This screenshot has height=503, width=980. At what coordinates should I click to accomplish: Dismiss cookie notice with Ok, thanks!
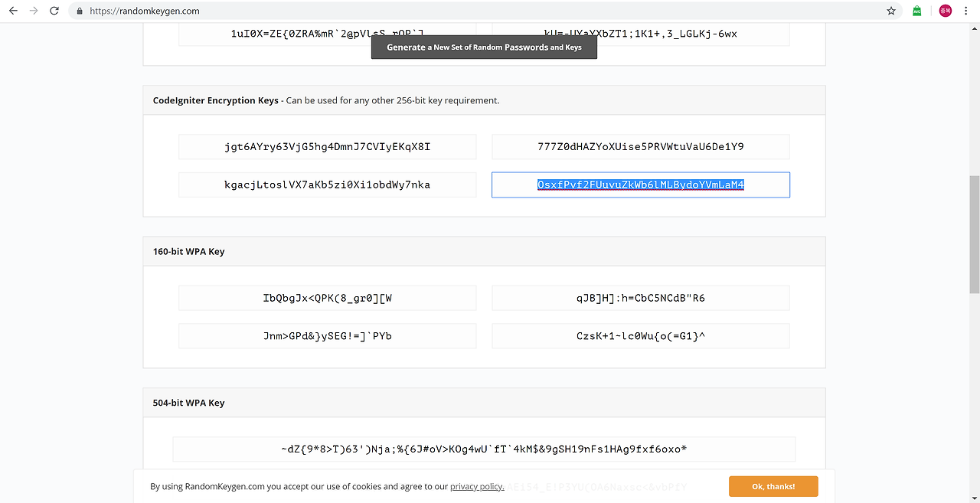[773, 486]
